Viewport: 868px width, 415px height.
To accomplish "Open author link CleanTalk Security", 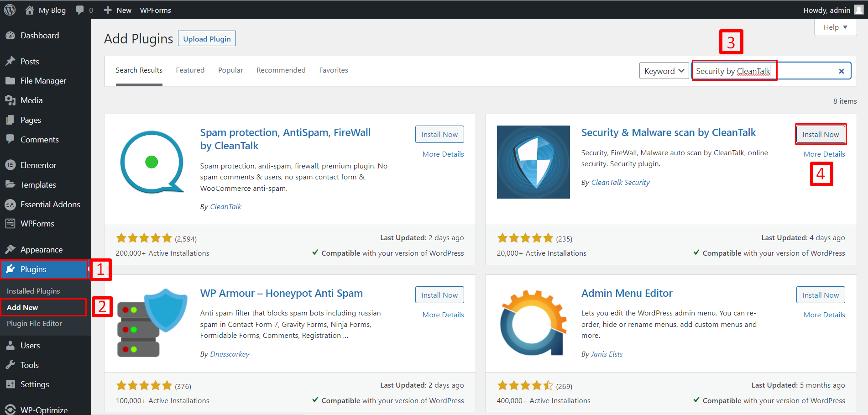I will pos(620,183).
